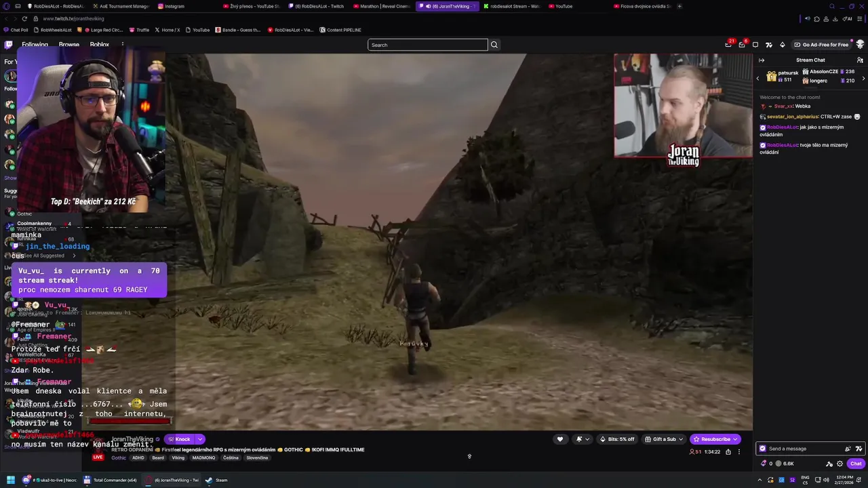Switch to Instagram browser tab
The image size is (868, 488).
point(170,6)
